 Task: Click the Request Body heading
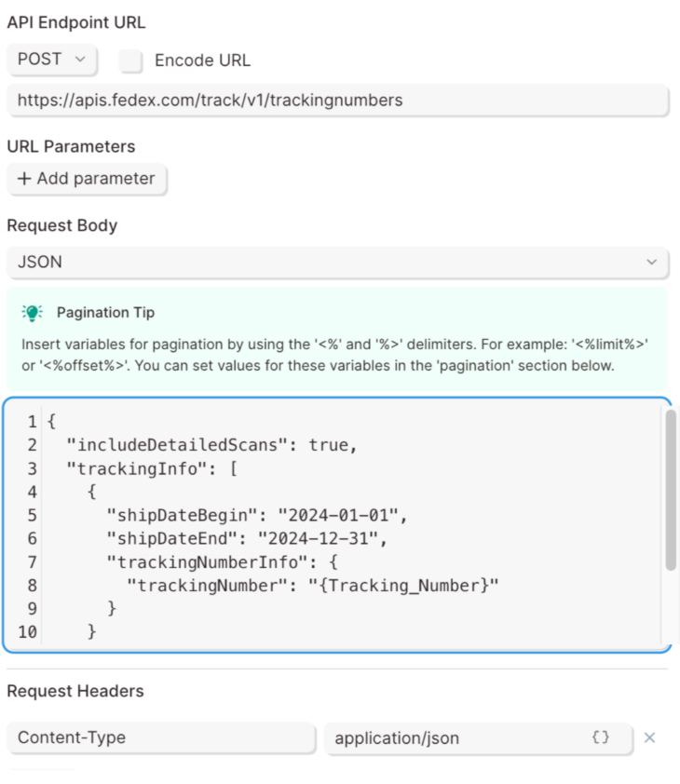pos(62,225)
